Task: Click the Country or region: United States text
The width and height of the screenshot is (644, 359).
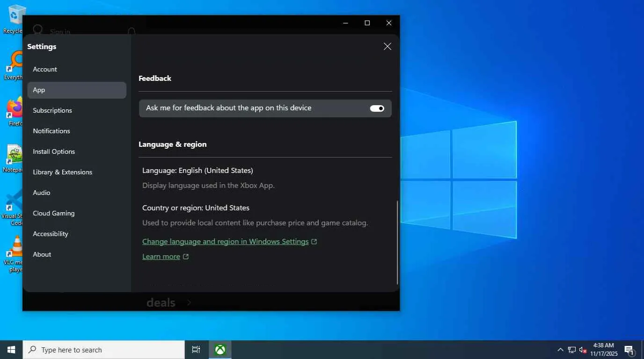Action: [x=196, y=208]
